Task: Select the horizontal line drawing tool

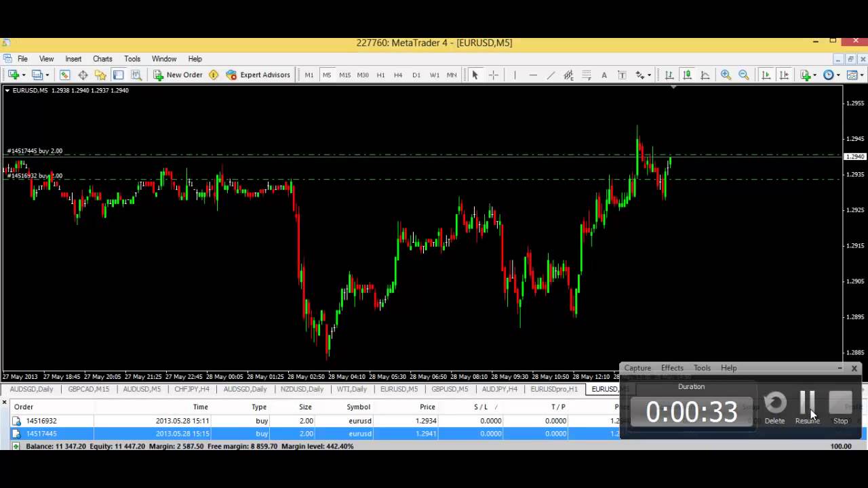Action: coord(533,75)
